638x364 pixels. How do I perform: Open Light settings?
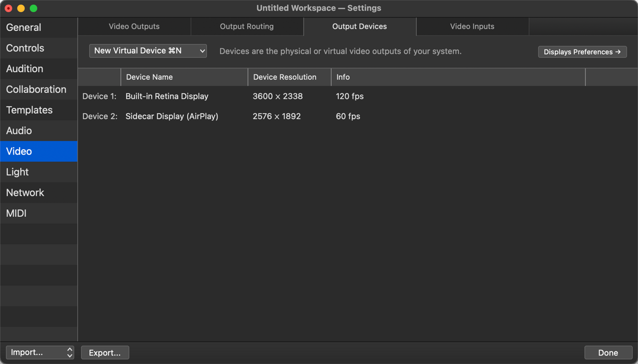tap(39, 172)
